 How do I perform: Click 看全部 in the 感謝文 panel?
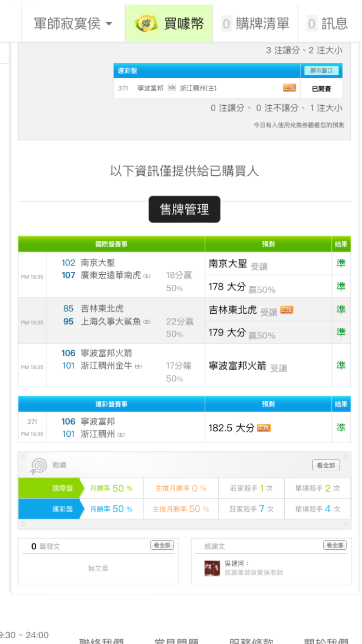coord(335,546)
